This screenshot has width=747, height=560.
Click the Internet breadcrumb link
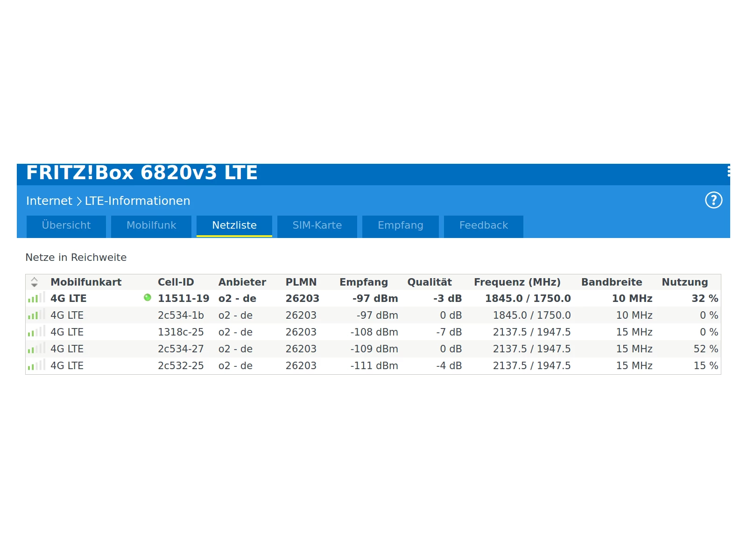[49, 201]
